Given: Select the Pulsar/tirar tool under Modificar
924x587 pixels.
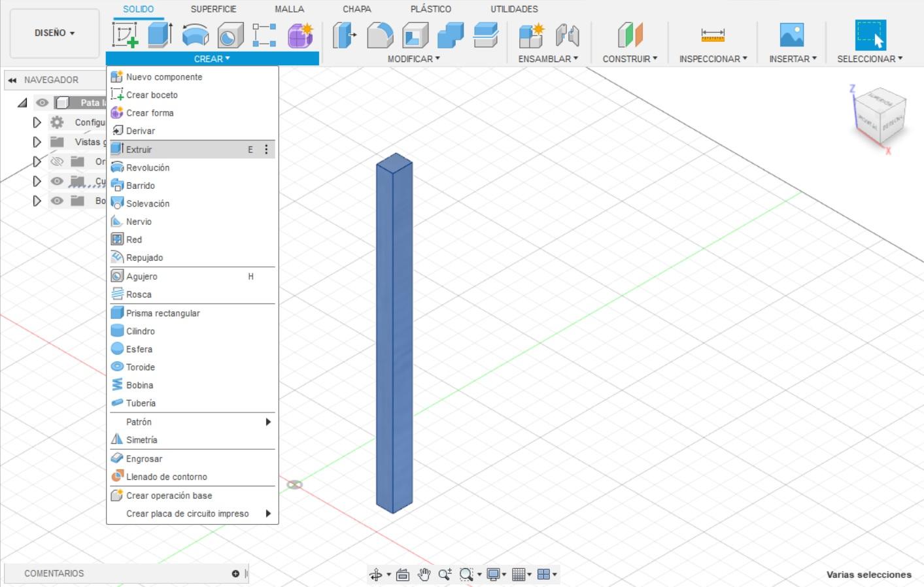Looking at the screenshot, I should click(345, 35).
